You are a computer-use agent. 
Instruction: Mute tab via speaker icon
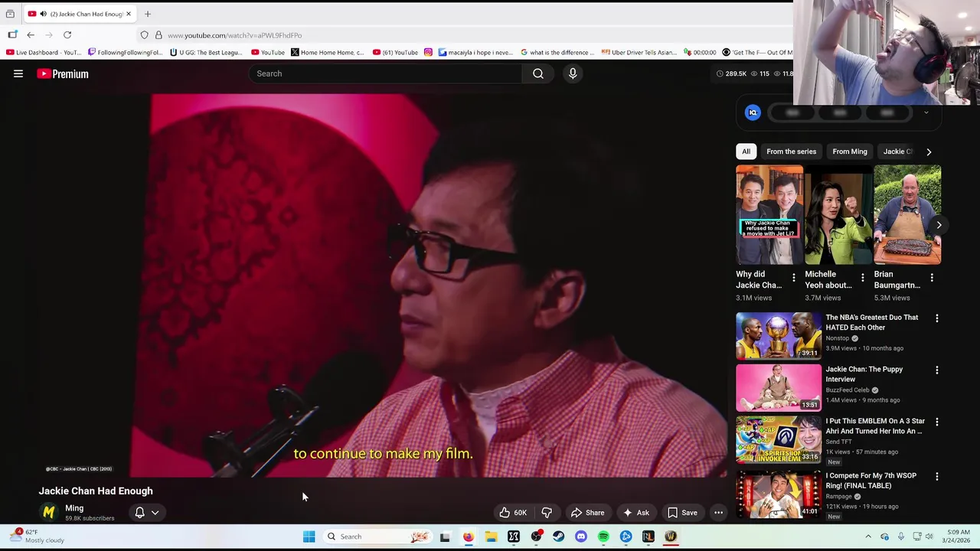(x=43, y=14)
